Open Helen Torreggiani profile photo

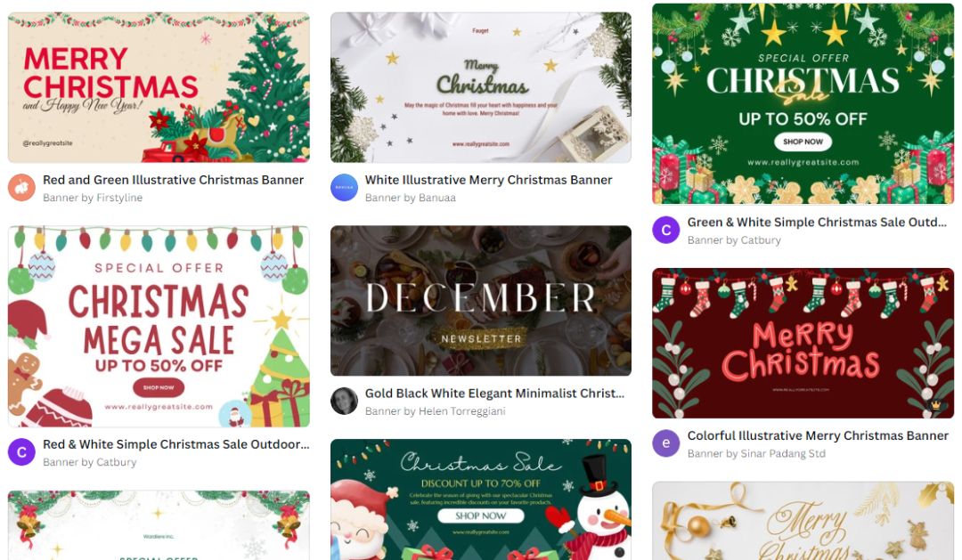pyautogui.click(x=344, y=402)
